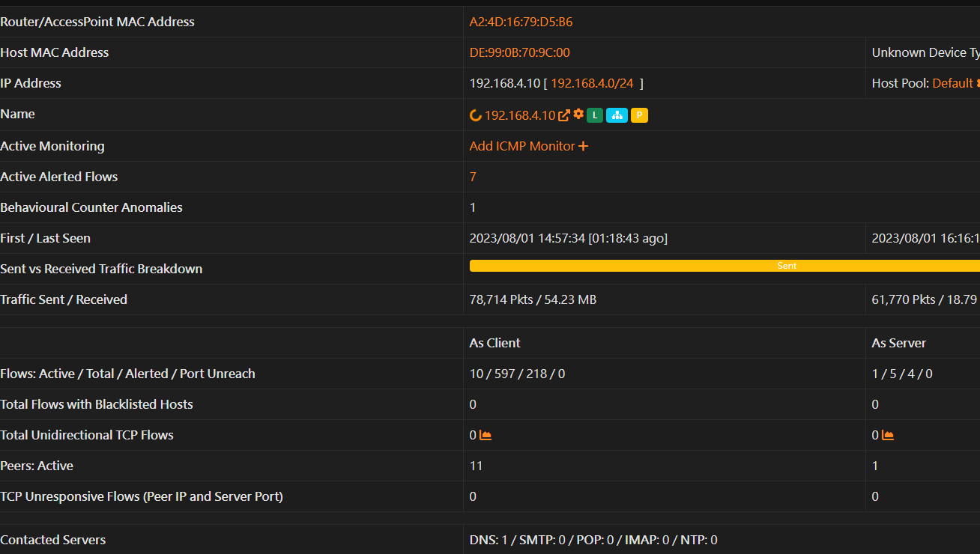980x554 pixels.
Task: Click the external link icon beside 192.168.4.10
Action: click(564, 115)
